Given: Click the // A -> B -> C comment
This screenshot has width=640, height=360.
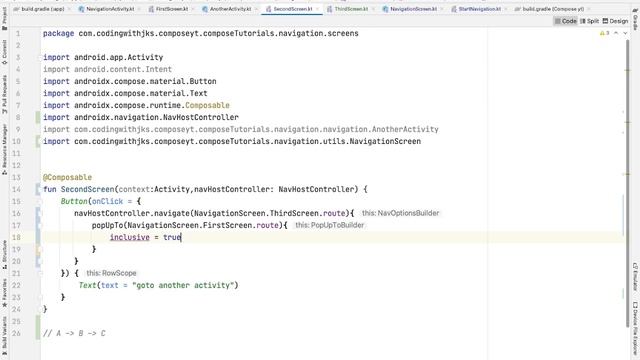Looking at the screenshot, I should (74, 333).
